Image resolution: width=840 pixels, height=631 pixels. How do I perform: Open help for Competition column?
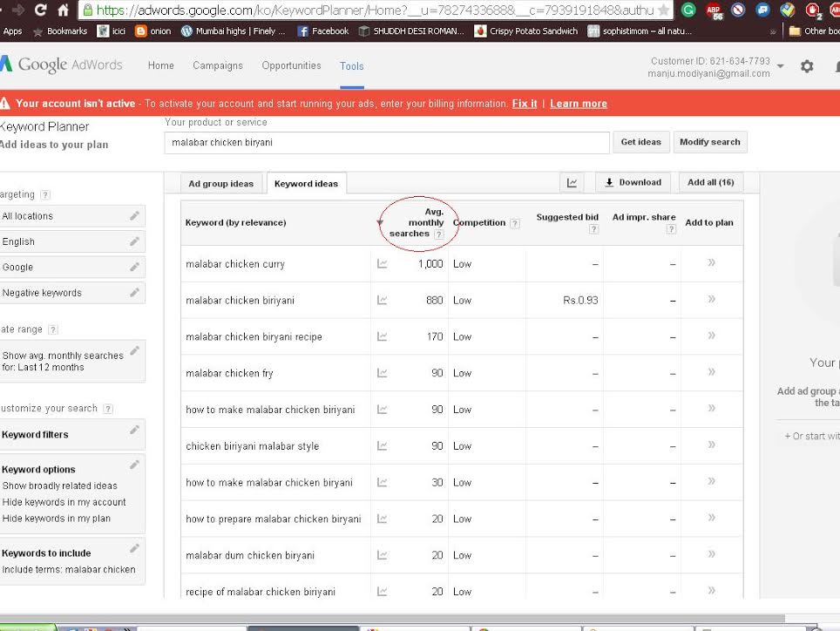pos(515,223)
